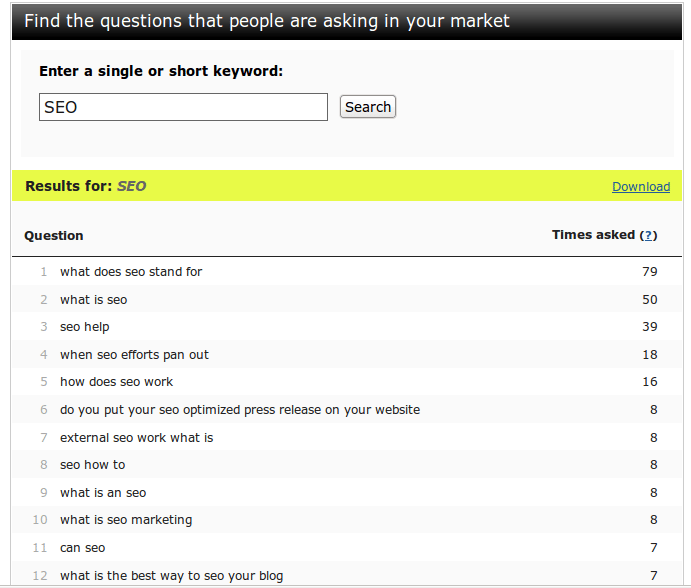Select the "what is seo" question
Image resolution: width=691 pixels, height=588 pixels.
(94, 300)
